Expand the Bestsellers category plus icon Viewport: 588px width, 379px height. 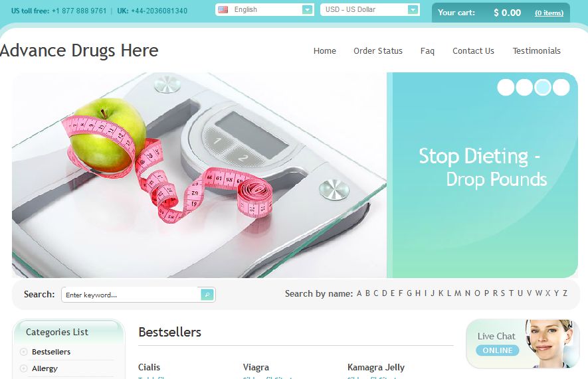pos(24,352)
